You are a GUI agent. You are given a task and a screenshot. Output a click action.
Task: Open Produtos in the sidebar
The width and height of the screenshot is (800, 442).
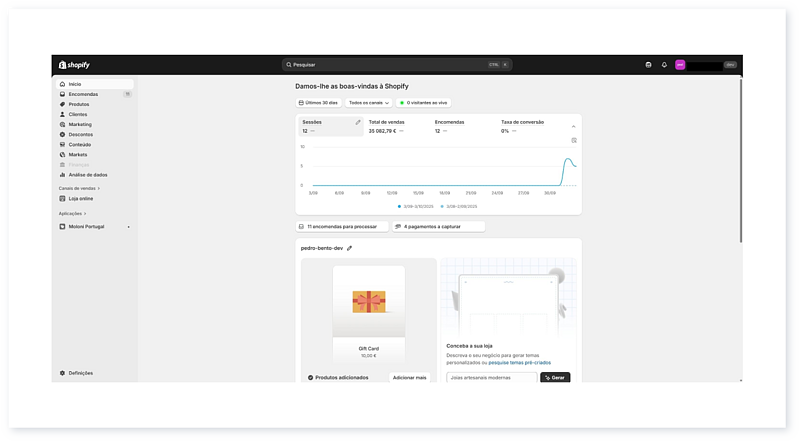tap(79, 104)
